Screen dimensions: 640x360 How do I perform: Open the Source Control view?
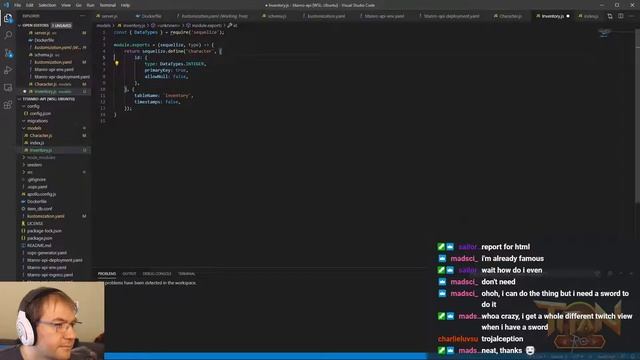point(8,53)
